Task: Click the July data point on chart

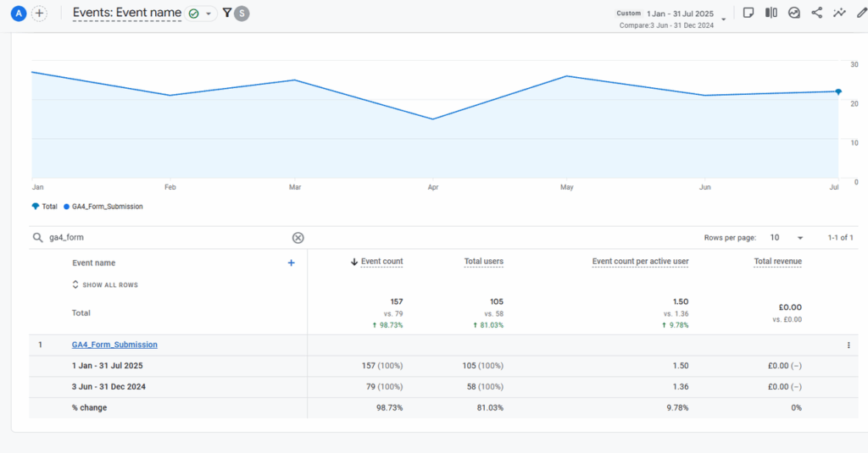Action: point(838,91)
